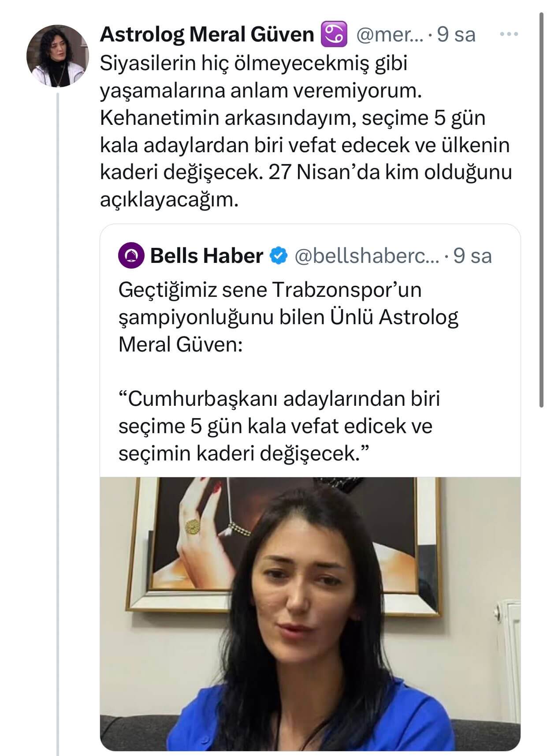Viewport: 547px width, 756px height.
Task: Click the quote starting with Cumhurbaşkanı adaylarından
Action: [279, 426]
